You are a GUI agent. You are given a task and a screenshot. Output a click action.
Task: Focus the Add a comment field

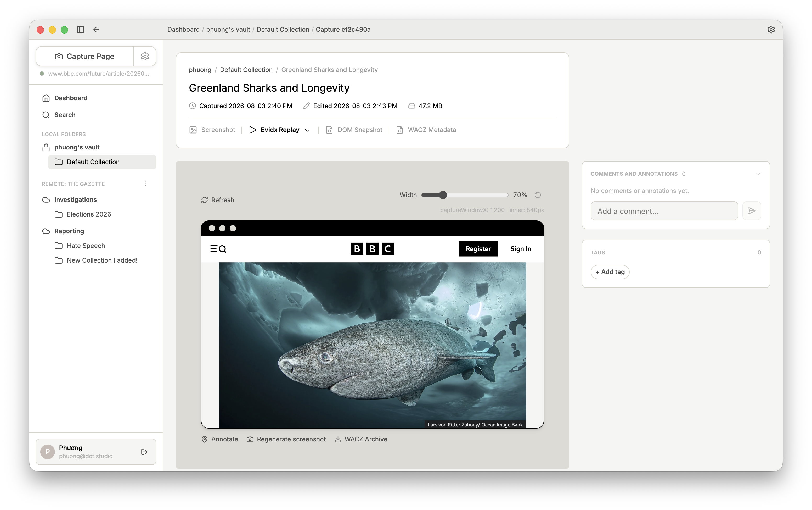(x=664, y=211)
